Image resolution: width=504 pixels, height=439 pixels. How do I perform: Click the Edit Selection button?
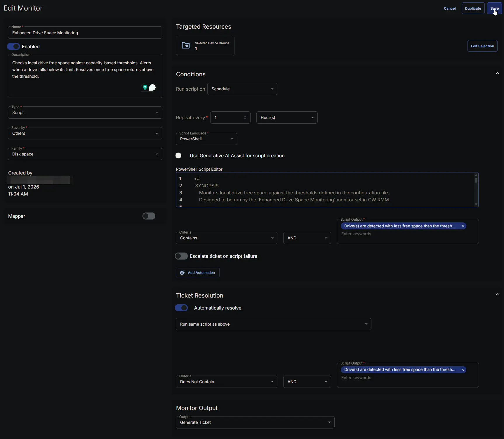[x=482, y=46]
